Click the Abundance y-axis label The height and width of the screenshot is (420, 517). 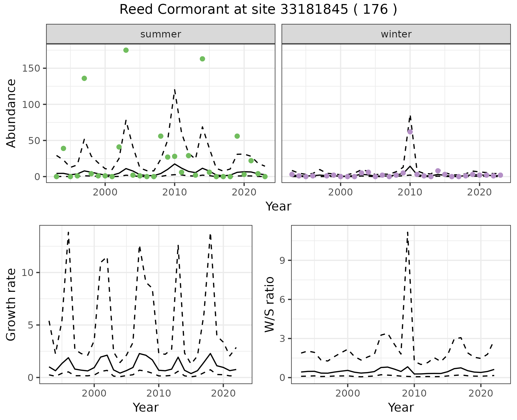pyautogui.click(x=11, y=113)
